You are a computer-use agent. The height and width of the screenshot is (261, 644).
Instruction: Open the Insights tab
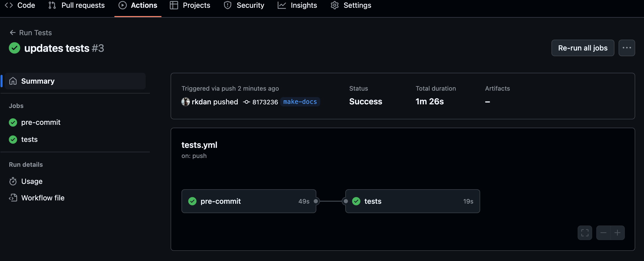pyautogui.click(x=297, y=5)
